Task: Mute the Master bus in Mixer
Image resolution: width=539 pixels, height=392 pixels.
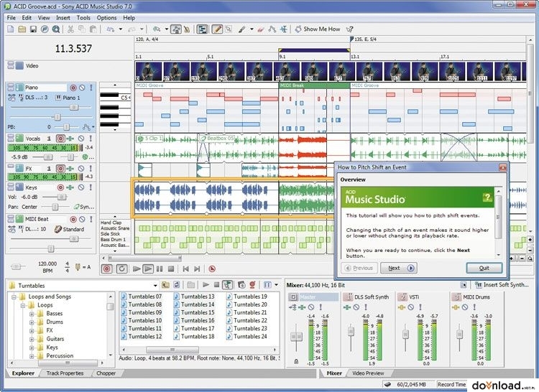Action: [311, 307]
